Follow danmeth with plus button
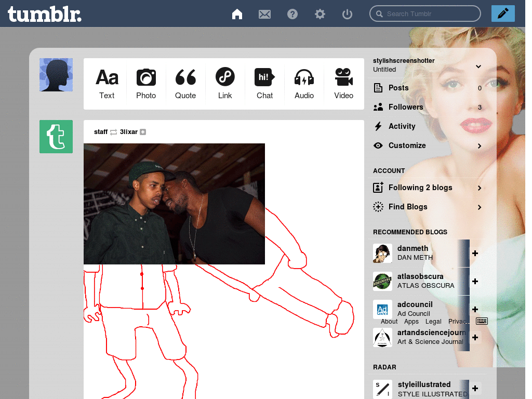Viewport: 532px width, 399px height. tap(475, 253)
